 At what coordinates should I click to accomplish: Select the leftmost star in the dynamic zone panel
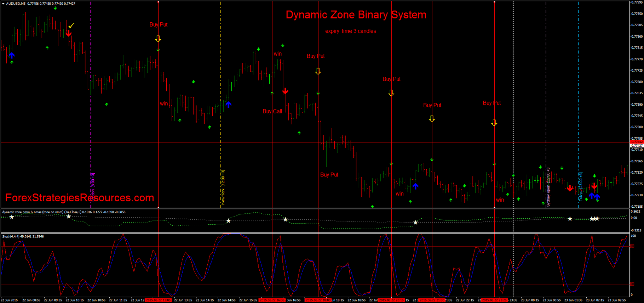[12, 217]
